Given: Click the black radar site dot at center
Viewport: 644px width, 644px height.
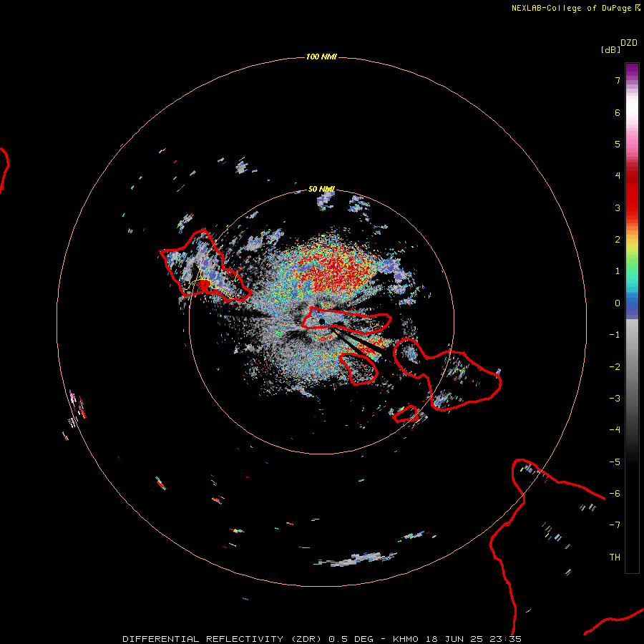Looking at the screenshot, I should pyautogui.click(x=321, y=321).
